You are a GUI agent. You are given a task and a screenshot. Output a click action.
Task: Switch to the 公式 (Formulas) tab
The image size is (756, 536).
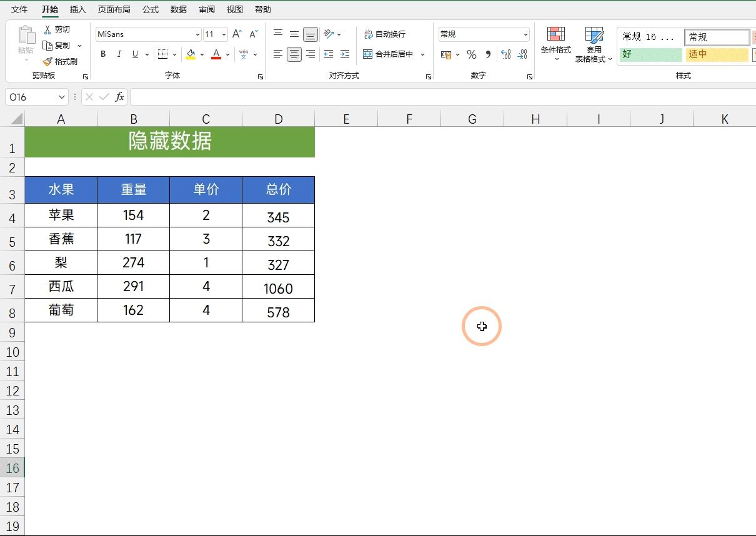click(150, 9)
